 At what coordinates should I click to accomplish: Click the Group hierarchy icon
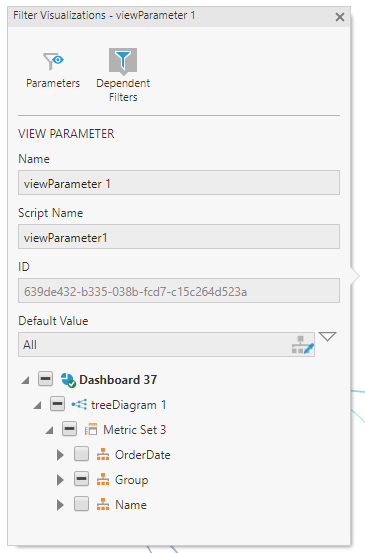(x=103, y=479)
